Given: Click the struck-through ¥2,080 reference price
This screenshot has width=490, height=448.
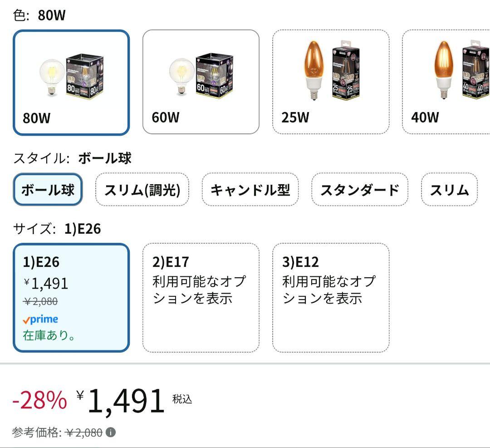Looking at the screenshot, I should 84,433.
